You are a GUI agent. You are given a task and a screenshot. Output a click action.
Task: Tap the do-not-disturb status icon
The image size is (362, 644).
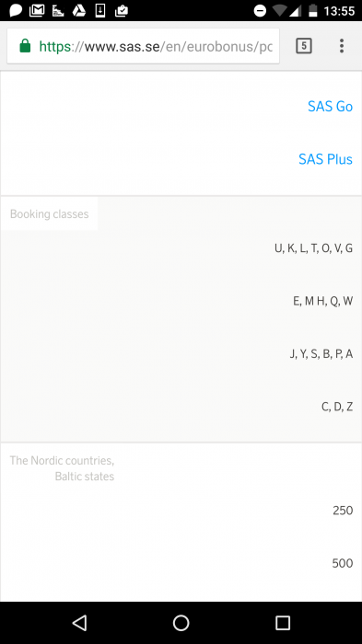point(260,11)
